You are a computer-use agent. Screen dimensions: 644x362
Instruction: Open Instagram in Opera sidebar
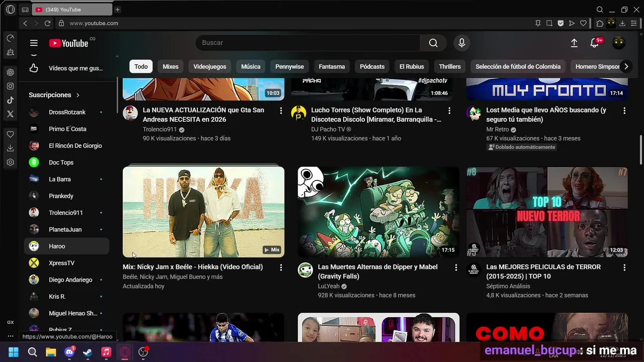10,86
